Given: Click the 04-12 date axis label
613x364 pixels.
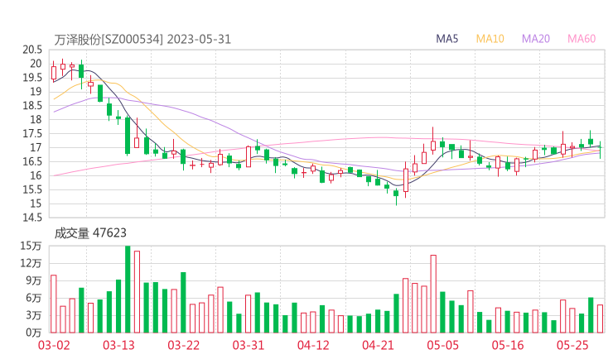Looking at the screenshot, I should pos(313,345).
